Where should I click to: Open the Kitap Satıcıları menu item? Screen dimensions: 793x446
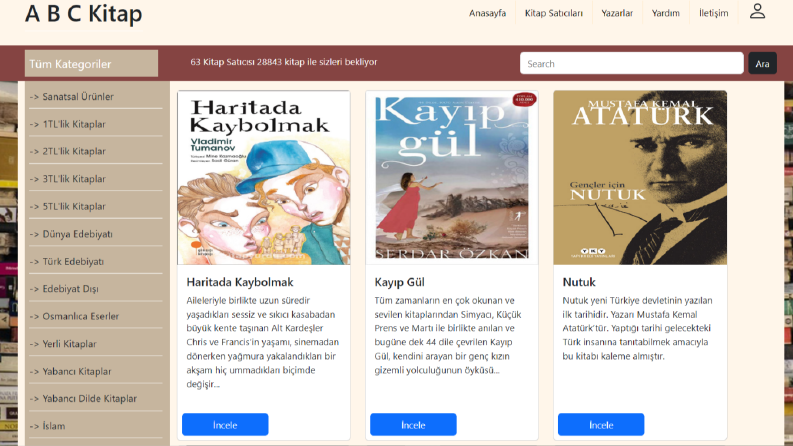(553, 13)
